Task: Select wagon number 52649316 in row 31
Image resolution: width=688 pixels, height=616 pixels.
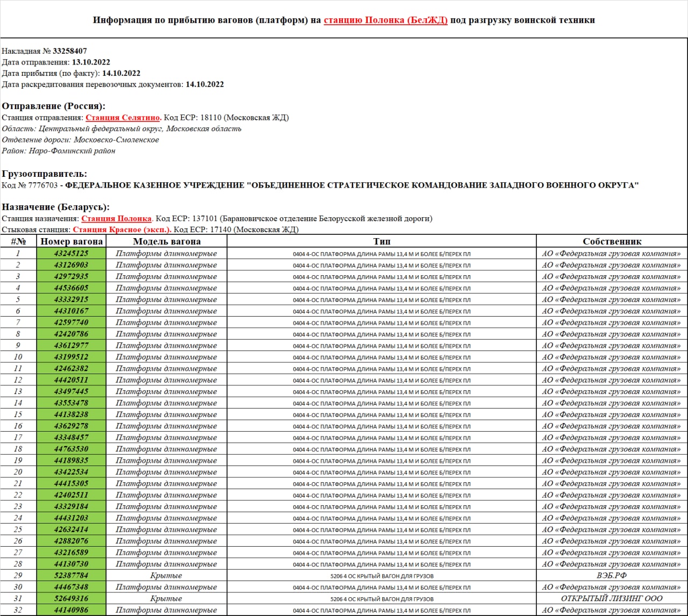Action: pyautogui.click(x=71, y=598)
